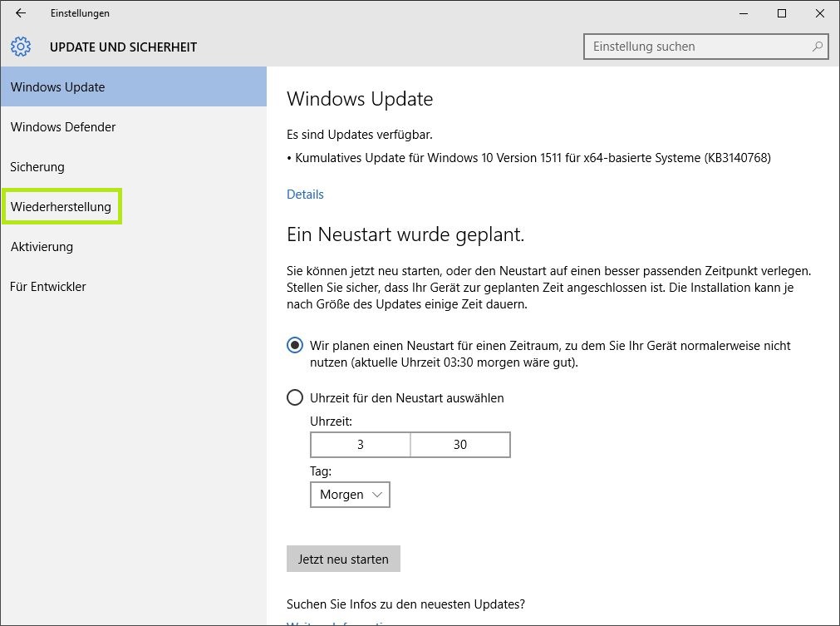Click 'Jetzt neu starten' button

pos(343,559)
